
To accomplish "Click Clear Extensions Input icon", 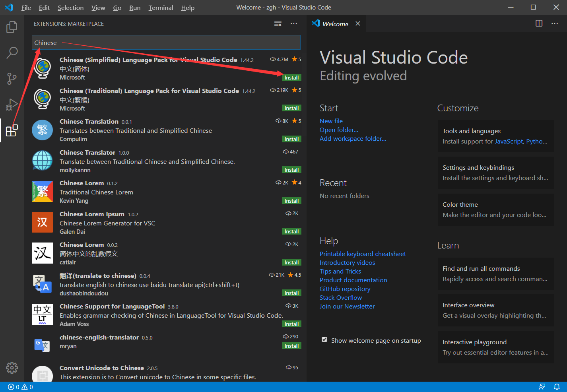I will coord(278,24).
